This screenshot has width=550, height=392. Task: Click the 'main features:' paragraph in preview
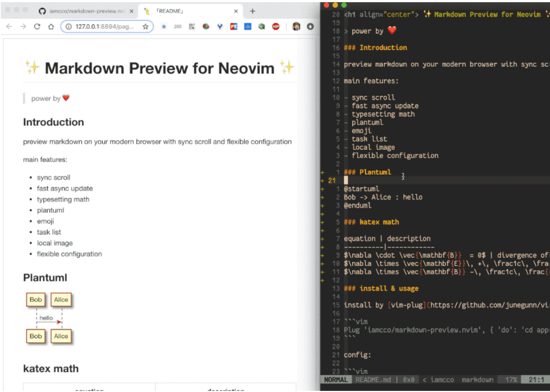[x=45, y=160]
